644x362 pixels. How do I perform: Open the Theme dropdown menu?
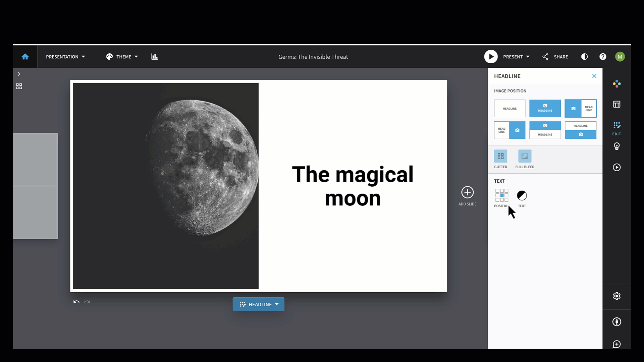[x=122, y=57]
